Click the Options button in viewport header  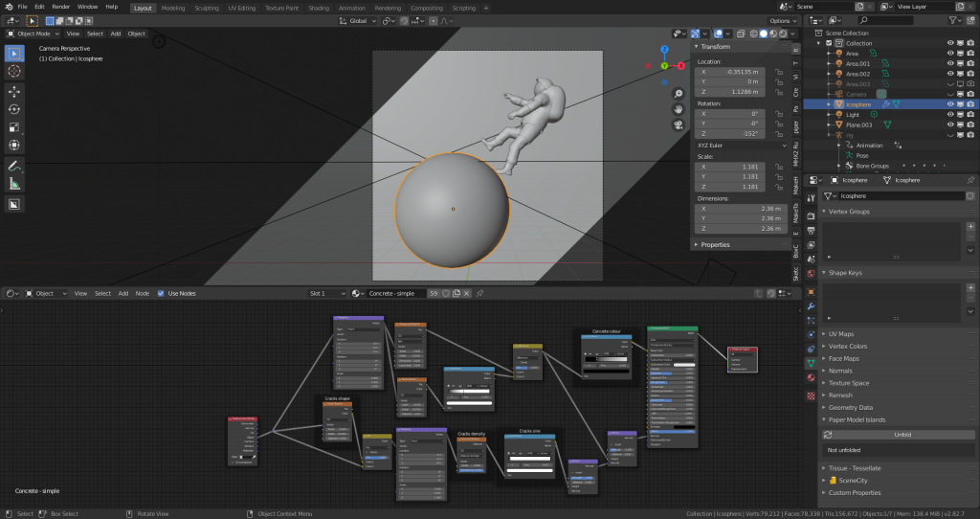tap(782, 20)
